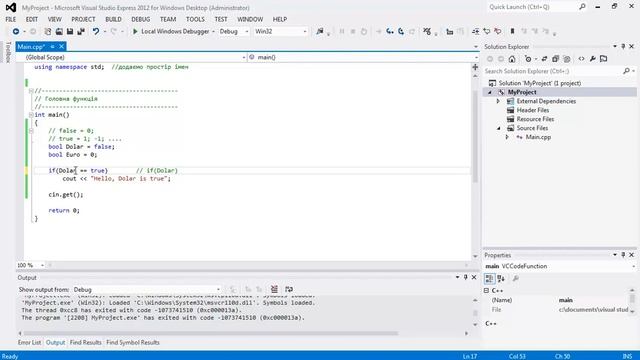The width and height of the screenshot is (640, 360).
Task: Switch to the Error List tab
Action: coord(29,342)
